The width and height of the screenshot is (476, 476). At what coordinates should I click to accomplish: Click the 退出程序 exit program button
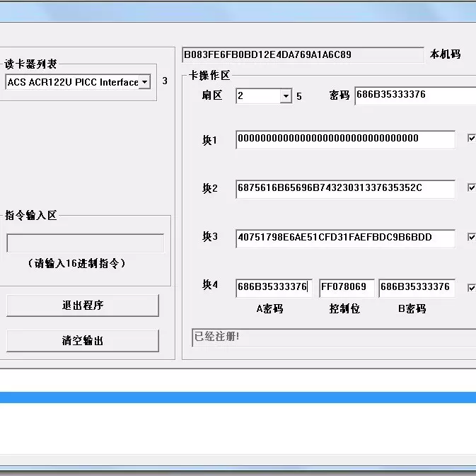(x=83, y=306)
